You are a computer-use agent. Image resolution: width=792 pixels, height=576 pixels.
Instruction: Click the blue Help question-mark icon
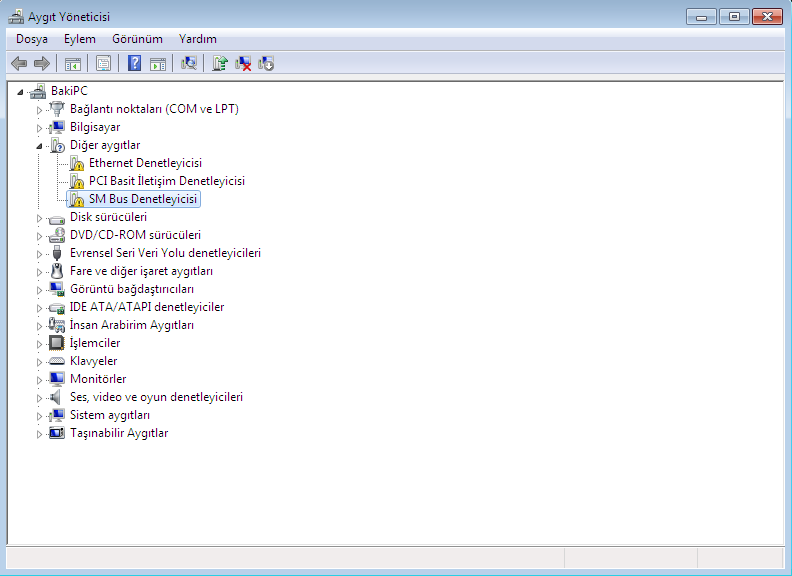tap(134, 63)
